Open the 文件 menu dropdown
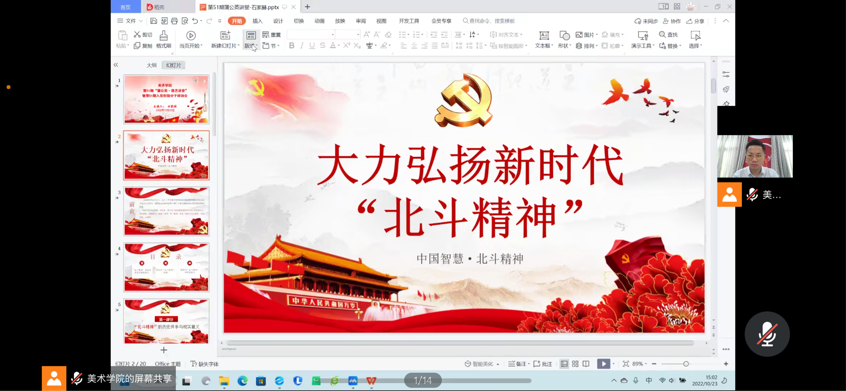The width and height of the screenshot is (846, 391). pyautogui.click(x=130, y=21)
